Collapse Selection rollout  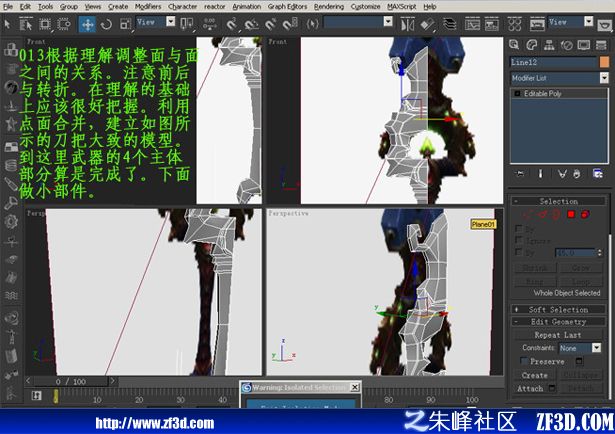[x=559, y=201]
